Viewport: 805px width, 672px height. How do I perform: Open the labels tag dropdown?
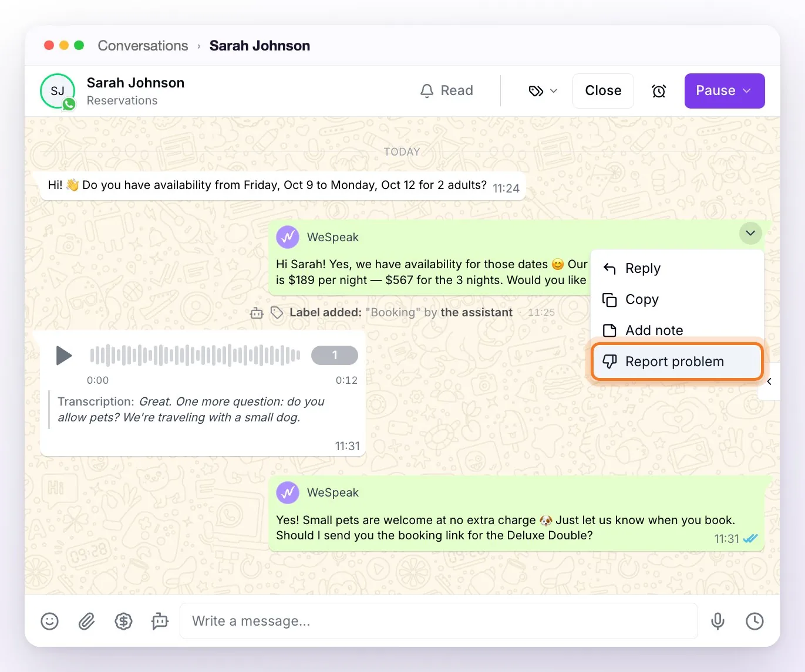click(x=543, y=91)
